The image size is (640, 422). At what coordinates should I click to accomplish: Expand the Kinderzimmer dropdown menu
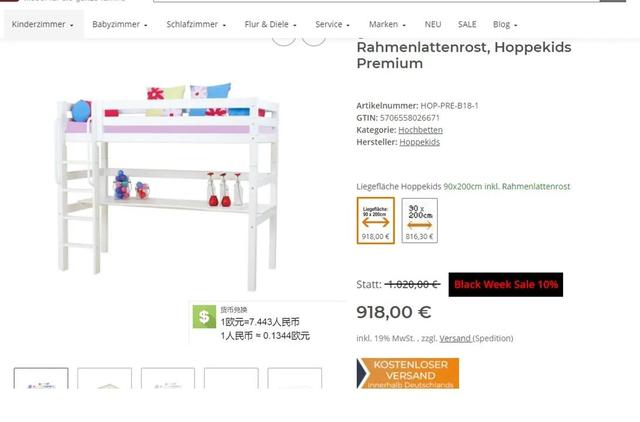tap(43, 24)
